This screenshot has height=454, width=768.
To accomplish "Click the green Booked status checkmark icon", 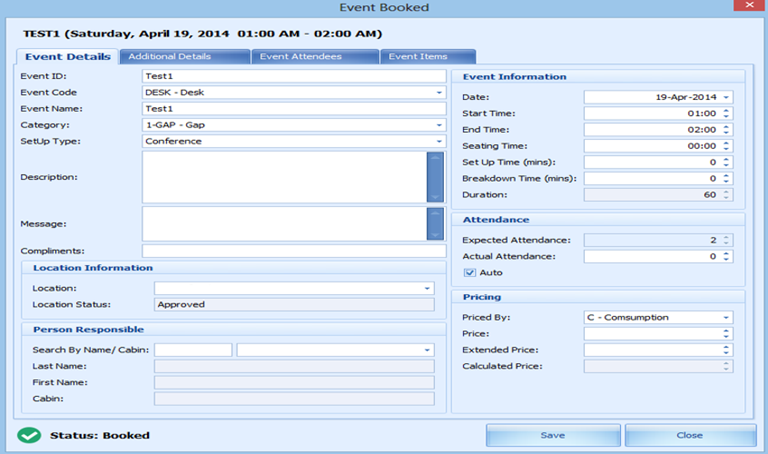I will point(29,435).
